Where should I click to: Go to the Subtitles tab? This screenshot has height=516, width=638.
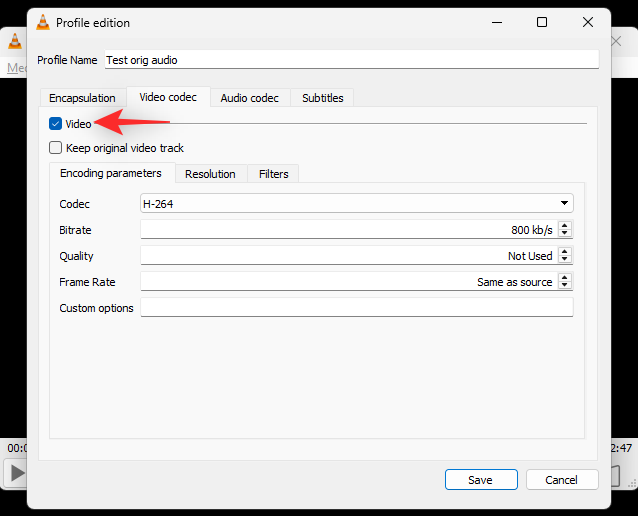coord(323,98)
